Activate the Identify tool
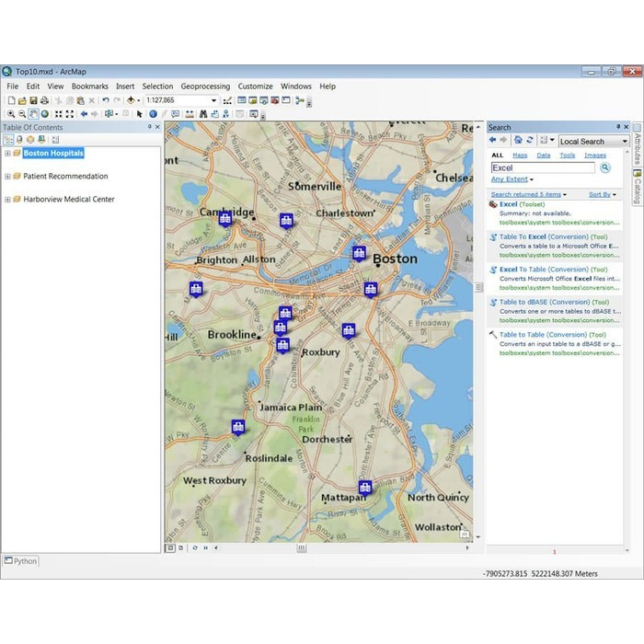 (x=153, y=114)
